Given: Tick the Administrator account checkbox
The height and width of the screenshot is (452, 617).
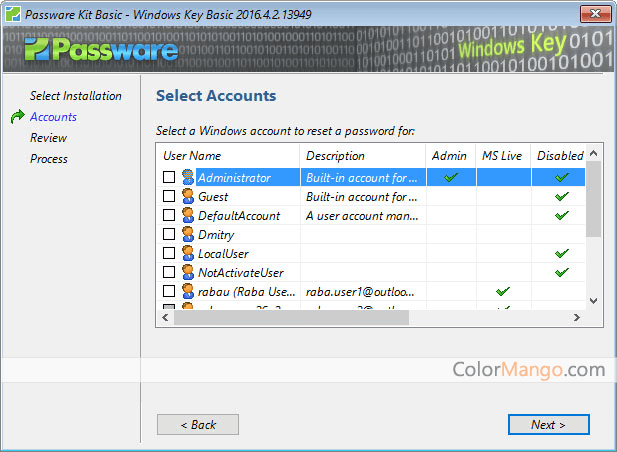Looking at the screenshot, I should tap(169, 177).
